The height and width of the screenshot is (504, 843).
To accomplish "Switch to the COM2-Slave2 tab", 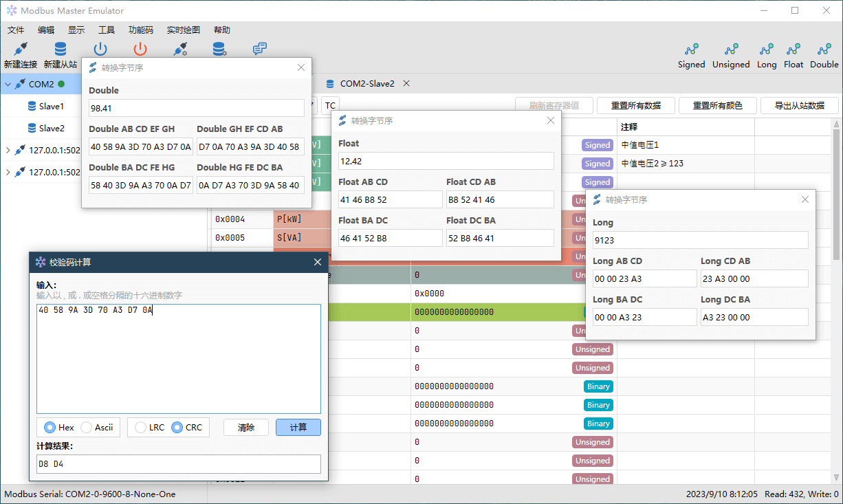I will (x=367, y=83).
